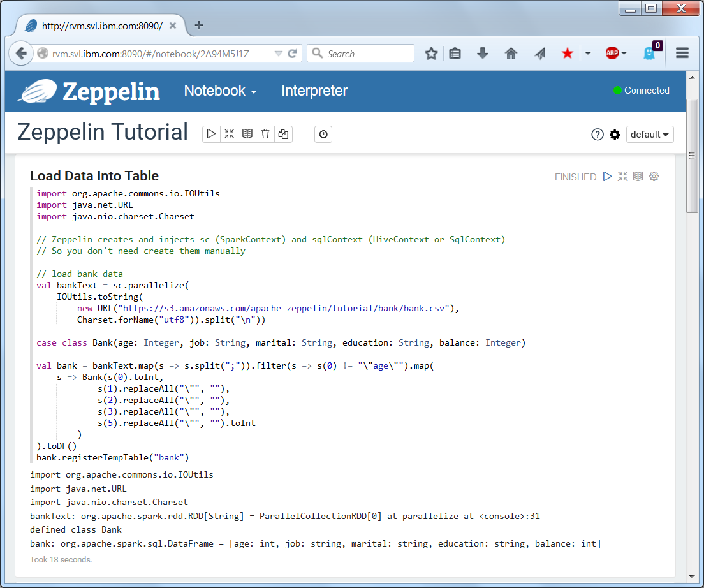Bookmark this page with the star icon
The height and width of the screenshot is (588, 704).
point(431,54)
